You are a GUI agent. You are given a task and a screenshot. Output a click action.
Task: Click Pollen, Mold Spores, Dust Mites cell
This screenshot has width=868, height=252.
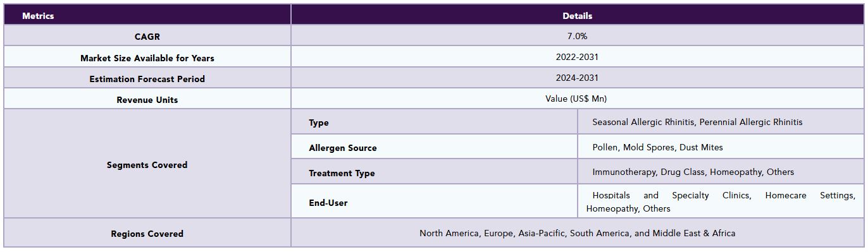pos(721,147)
